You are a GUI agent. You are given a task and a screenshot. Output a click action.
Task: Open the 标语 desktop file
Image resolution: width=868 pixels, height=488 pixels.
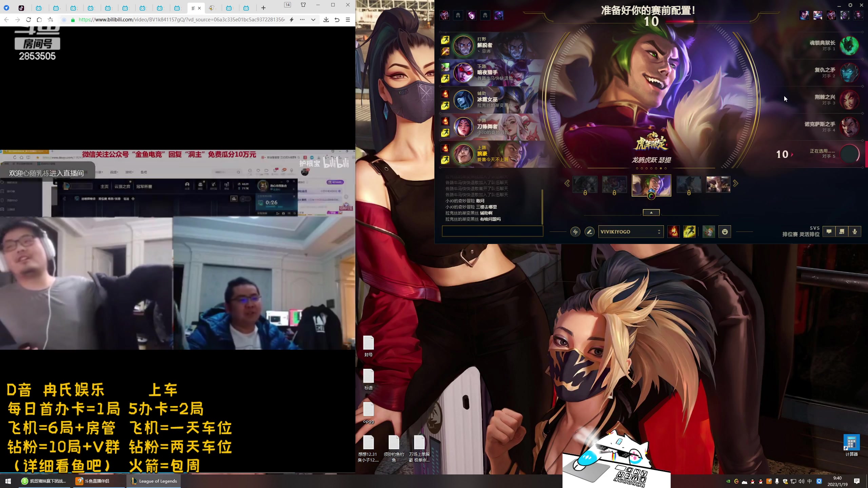(x=369, y=379)
